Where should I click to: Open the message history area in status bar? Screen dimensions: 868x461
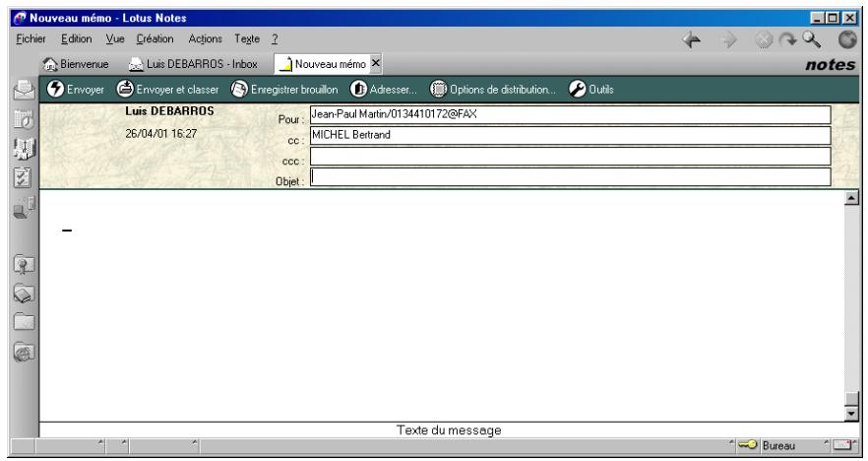pos(467,445)
